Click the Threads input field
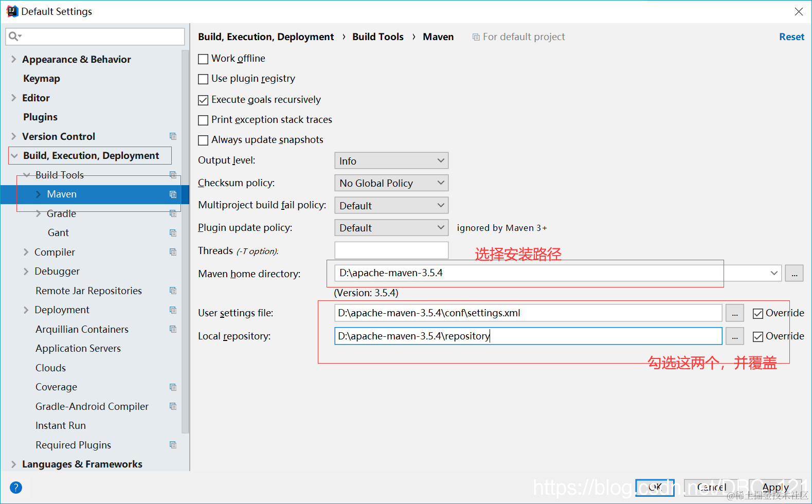 391,250
